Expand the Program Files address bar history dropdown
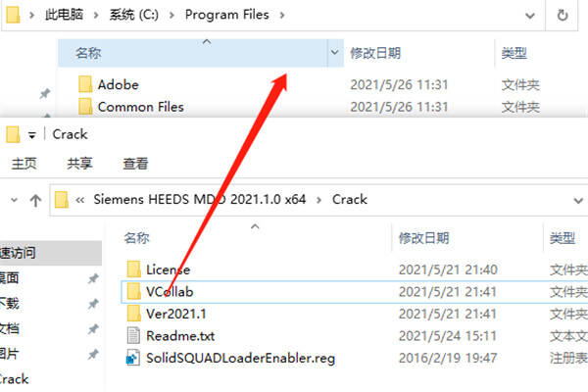 click(530, 16)
